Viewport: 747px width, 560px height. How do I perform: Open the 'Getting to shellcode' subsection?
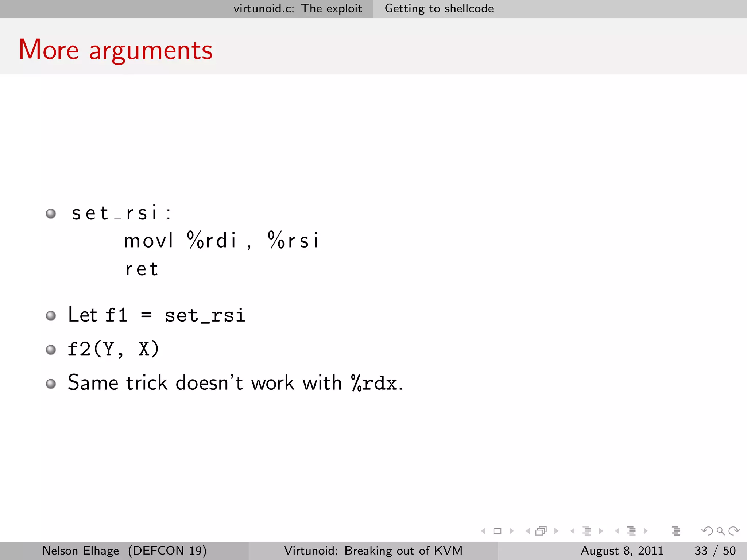[x=439, y=8]
